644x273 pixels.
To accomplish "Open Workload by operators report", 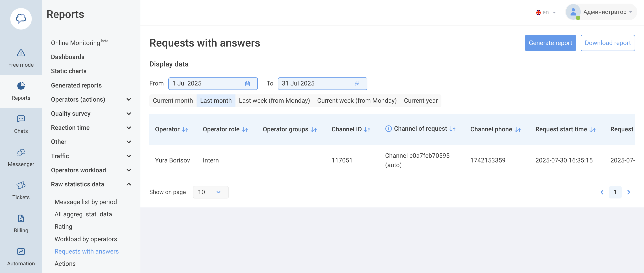I will pos(85,239).
